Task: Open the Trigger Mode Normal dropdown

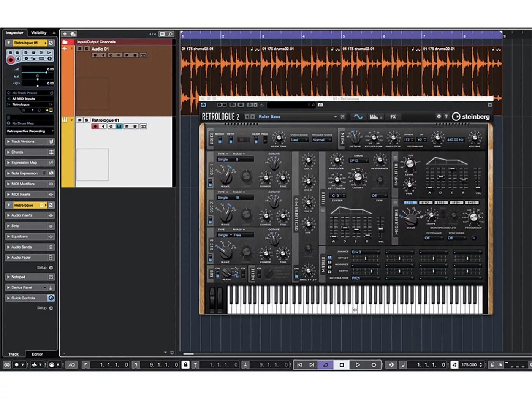Action: [321, 140]
